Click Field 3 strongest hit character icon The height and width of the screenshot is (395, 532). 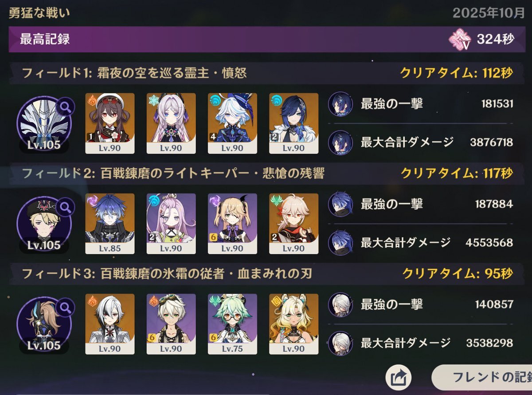pos(340,304)
